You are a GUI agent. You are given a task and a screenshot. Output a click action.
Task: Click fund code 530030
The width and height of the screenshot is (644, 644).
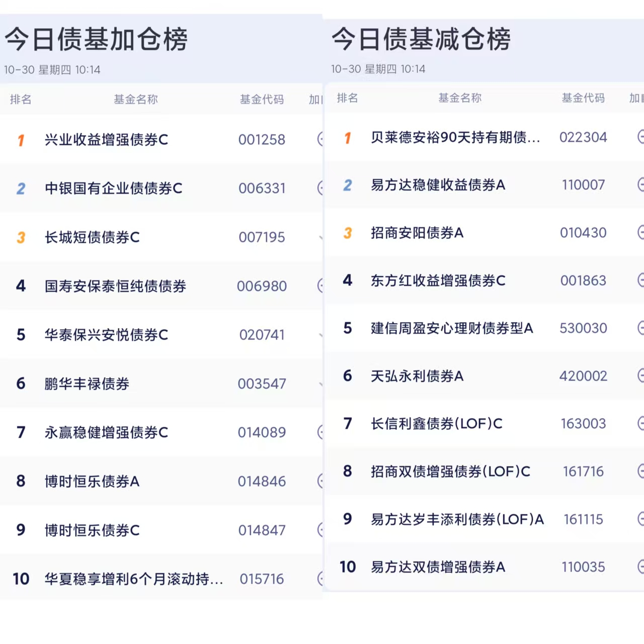[x=583, y=328]
